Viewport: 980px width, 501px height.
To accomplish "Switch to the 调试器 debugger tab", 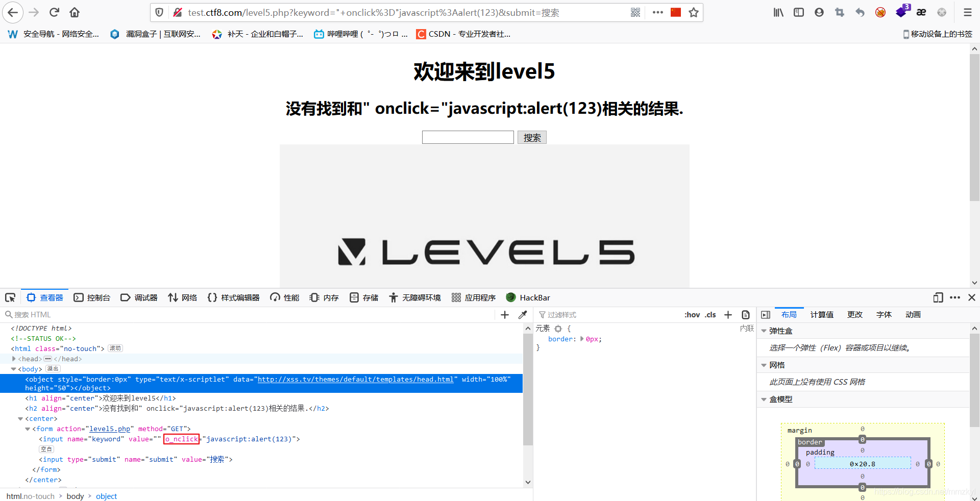I will pyautogui.click(x=139, y=297).
